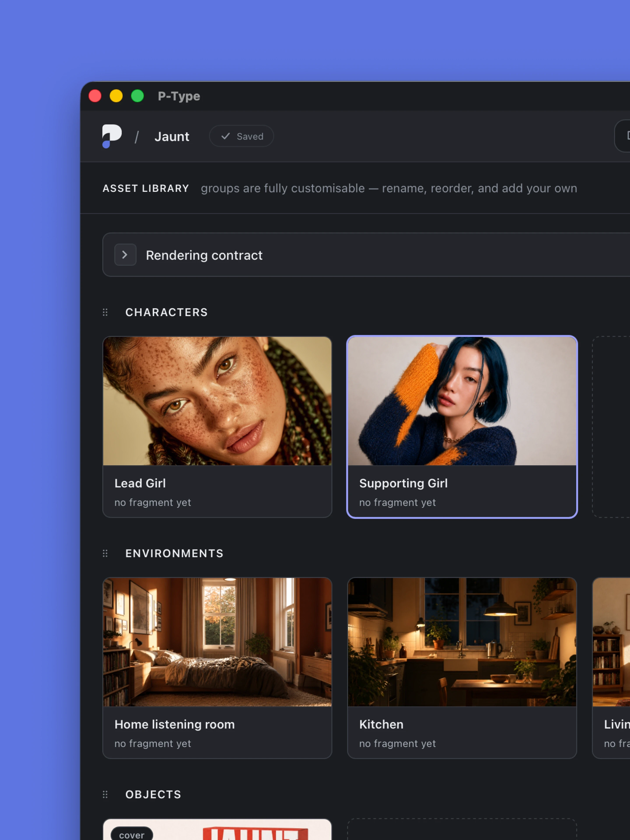Screen dimensions: 630x840
Task: Click 'no fragment yet' under Lead Girl
Action: coord(153,502)
